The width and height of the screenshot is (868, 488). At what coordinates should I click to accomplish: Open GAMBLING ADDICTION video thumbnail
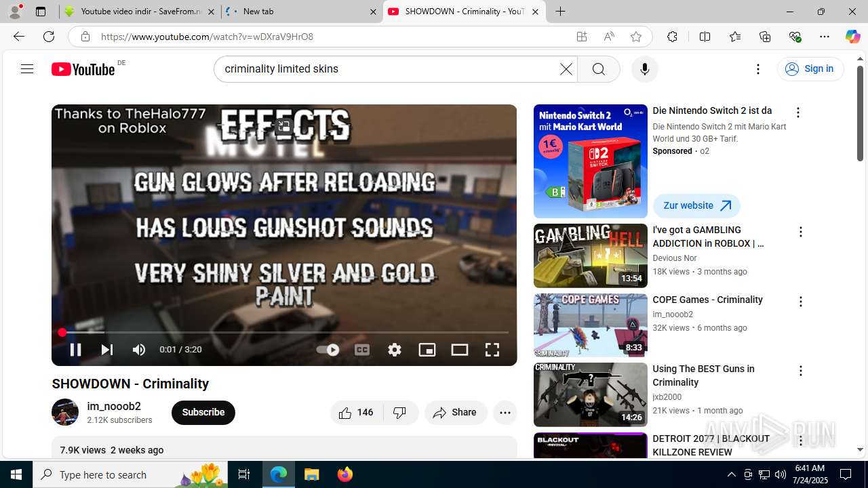click(x=591, y=256)
